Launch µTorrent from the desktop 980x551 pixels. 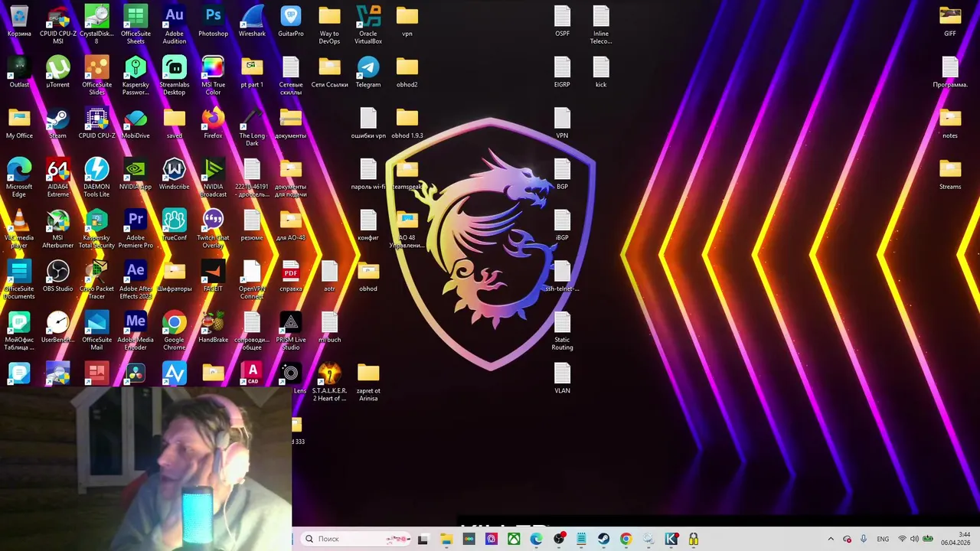58,73
